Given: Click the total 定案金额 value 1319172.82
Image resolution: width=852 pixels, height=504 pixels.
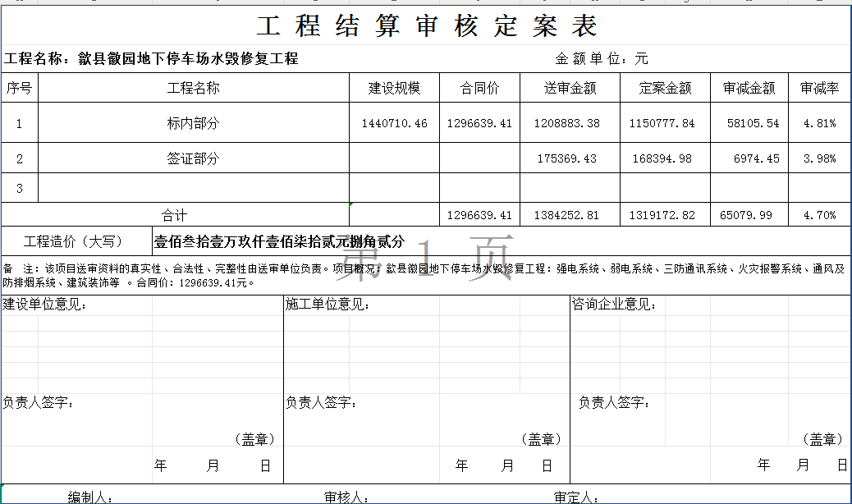Looking at the screenshot, I should (662, 215).
